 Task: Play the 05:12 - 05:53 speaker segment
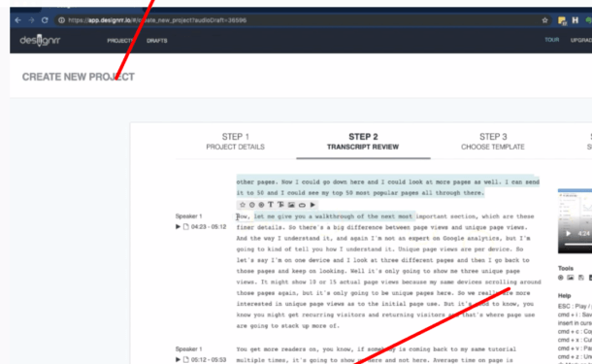[x=178, y=359]
